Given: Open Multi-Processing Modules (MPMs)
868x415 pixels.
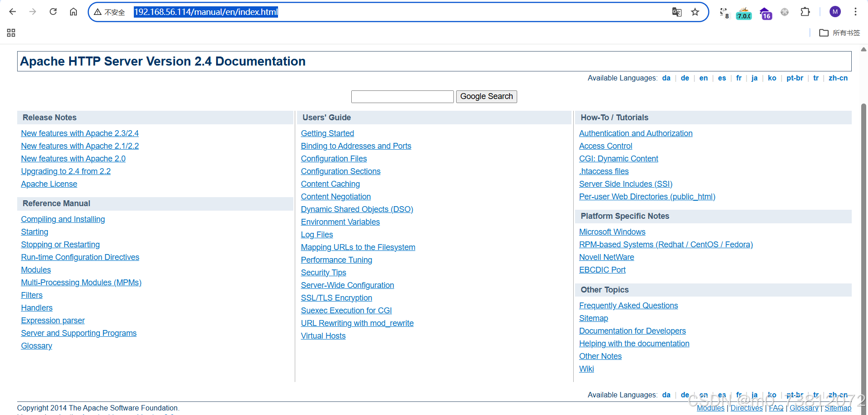Looking at the screenshot, I should tap(81, 283).
